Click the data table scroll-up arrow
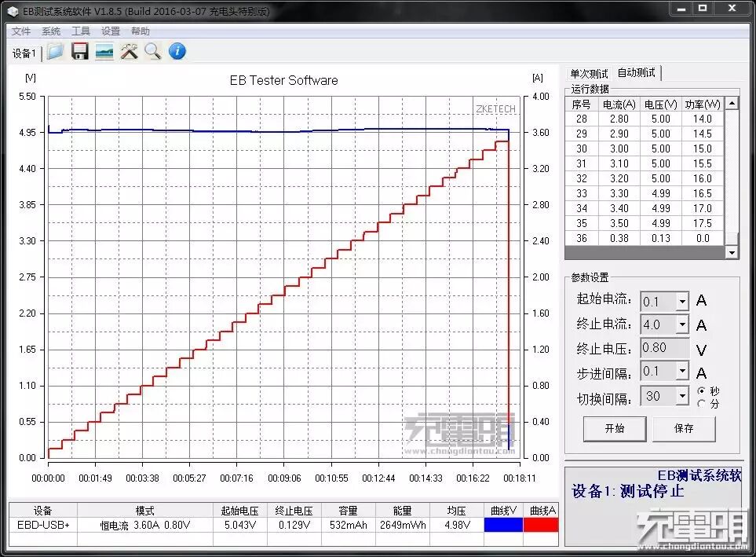The image size is (756, 557). tap(732, 103)
